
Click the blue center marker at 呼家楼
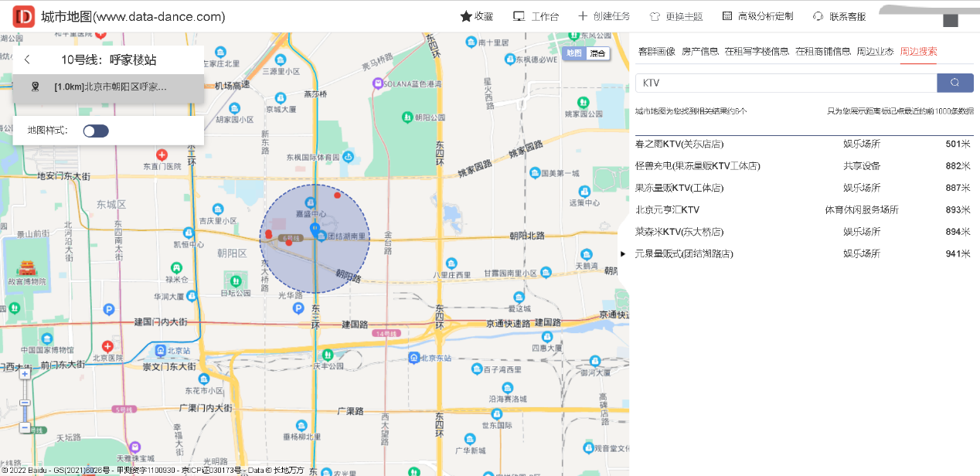click(x=315, y=229)
